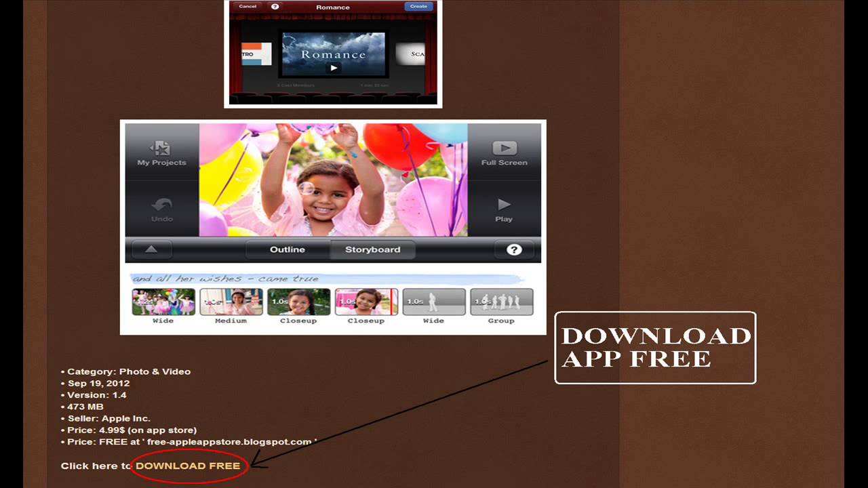Select the Romance trailer thumbnail
The height and width of the screenshot is (488, 868).
333,54
